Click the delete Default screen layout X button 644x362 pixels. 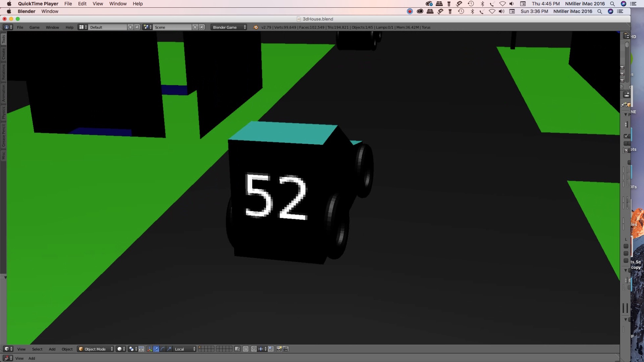[x=137, y=27]
